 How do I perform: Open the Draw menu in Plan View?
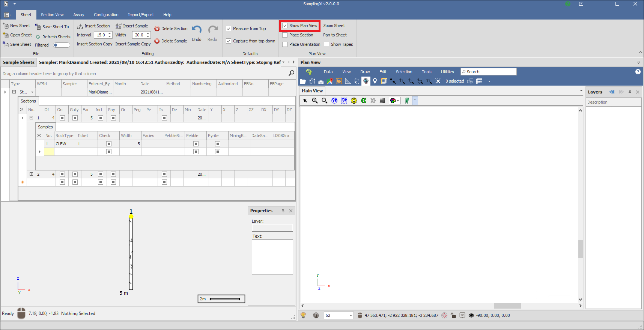point(365,72)
